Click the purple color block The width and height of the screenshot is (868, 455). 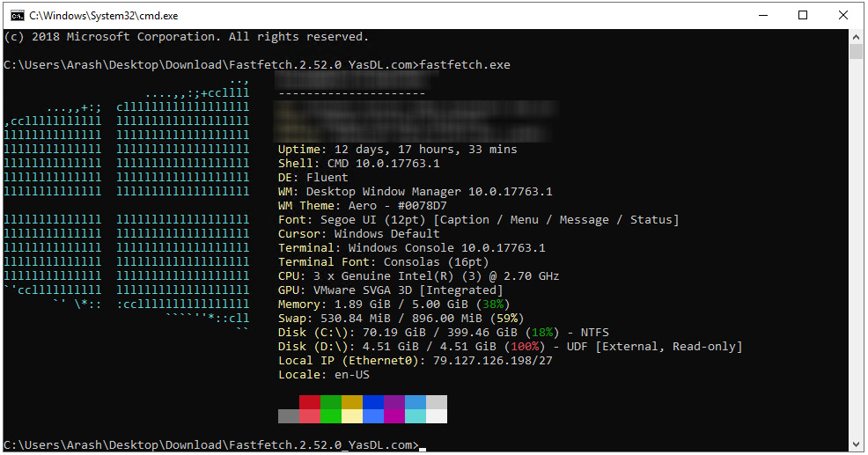(x=394, y=402)
